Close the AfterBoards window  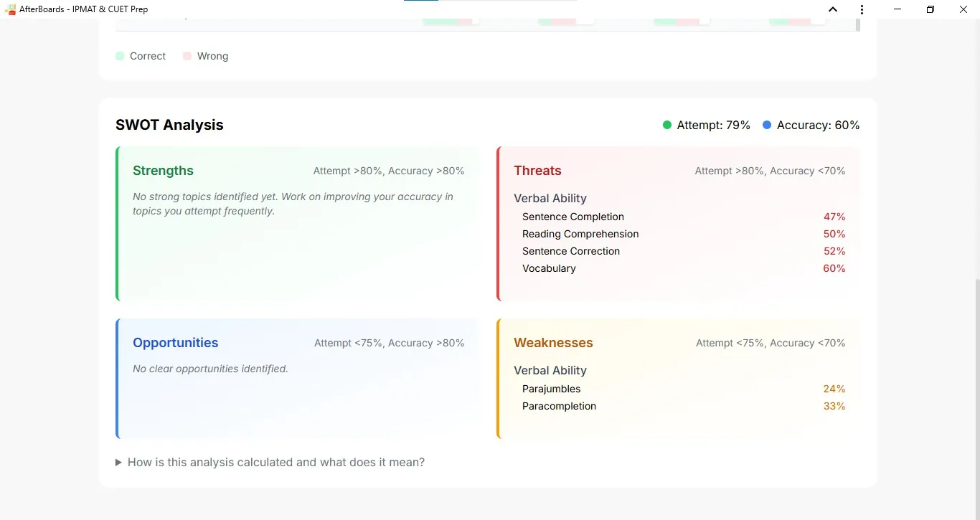[963, 9]
